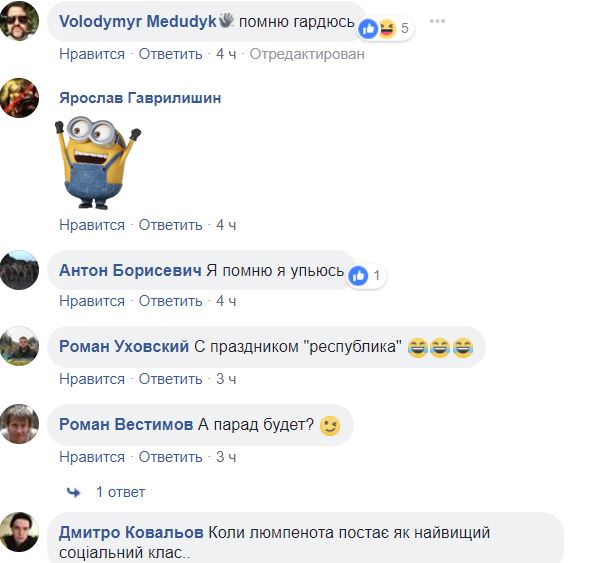Click 'Ответить' under Volodymyr Medudyk's comment
600x563 pixels.
170,54
